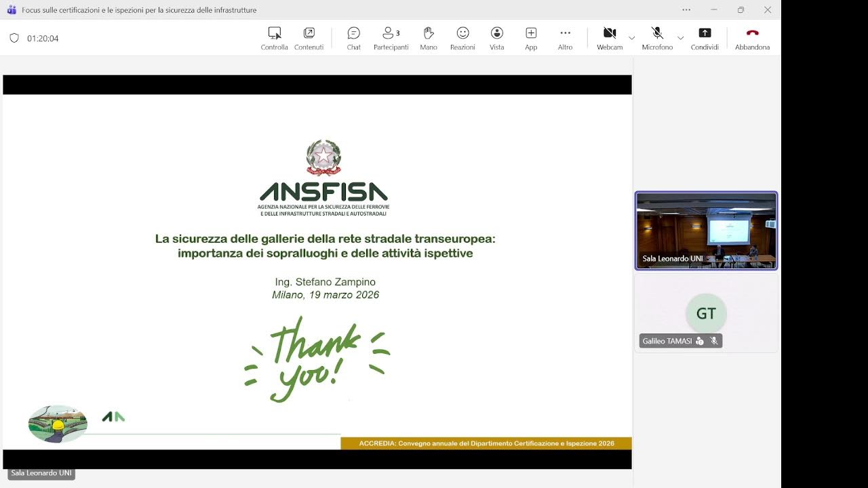
Task: Click the meeting timer 01:20:04
Action: click(x=43, y=39)
